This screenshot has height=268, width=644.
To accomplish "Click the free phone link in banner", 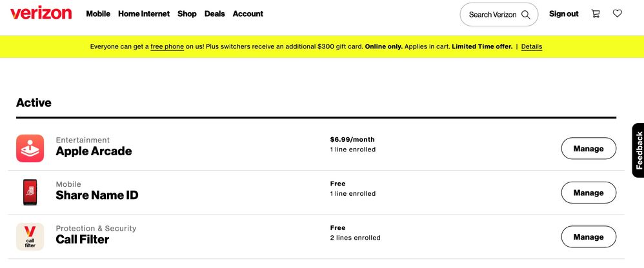I will [167, 47].
